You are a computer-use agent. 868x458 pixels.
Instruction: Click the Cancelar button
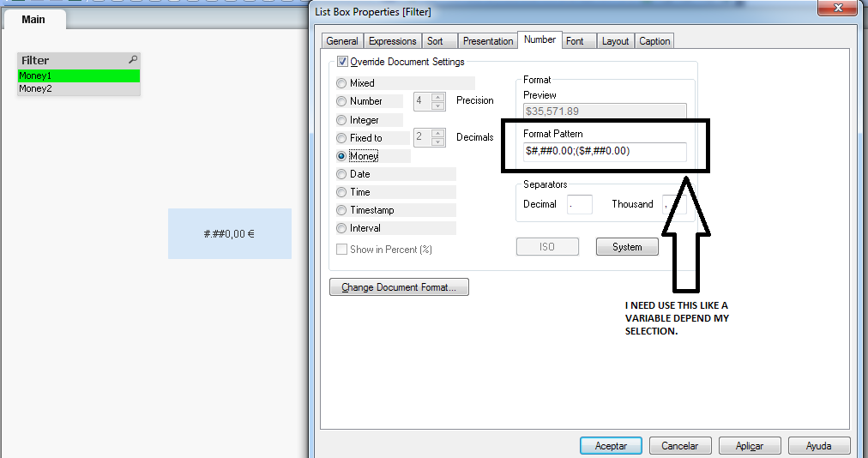[680, 446]
